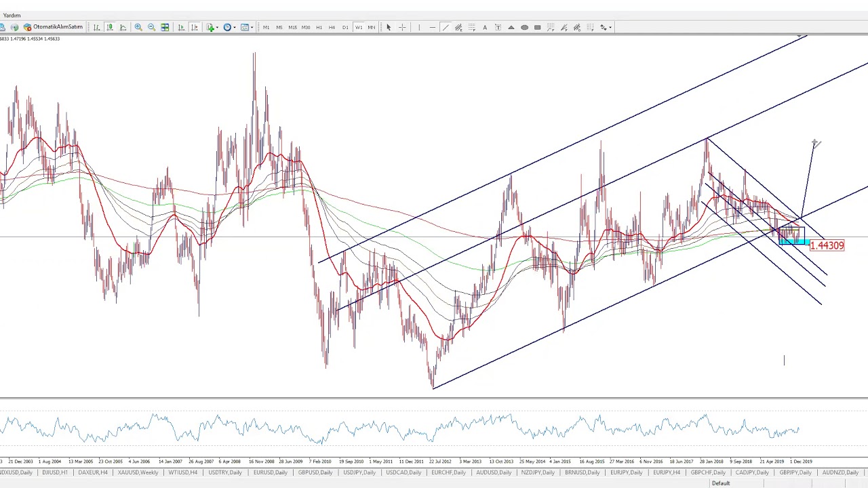Select the Gann line tool
Screen dimensions: 868x488
[551, 27]
